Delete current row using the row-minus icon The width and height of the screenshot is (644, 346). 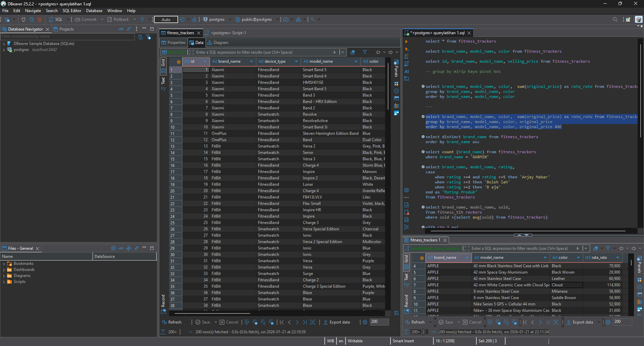coord(272,322)
